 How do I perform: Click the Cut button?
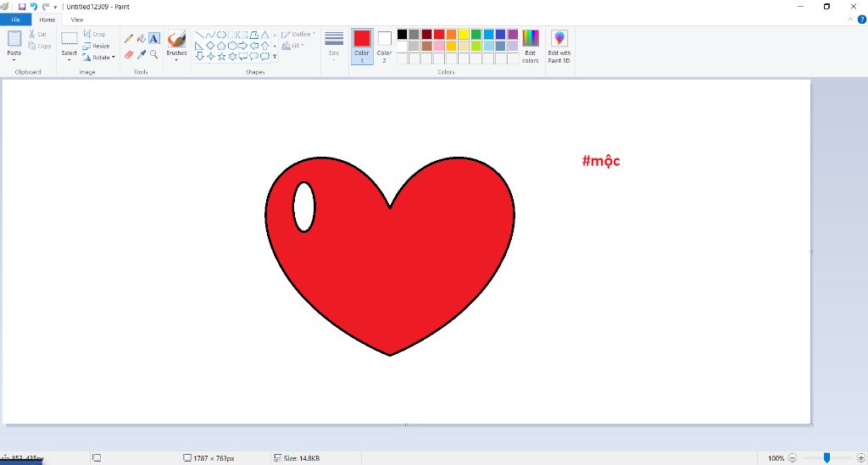(37, 34)
